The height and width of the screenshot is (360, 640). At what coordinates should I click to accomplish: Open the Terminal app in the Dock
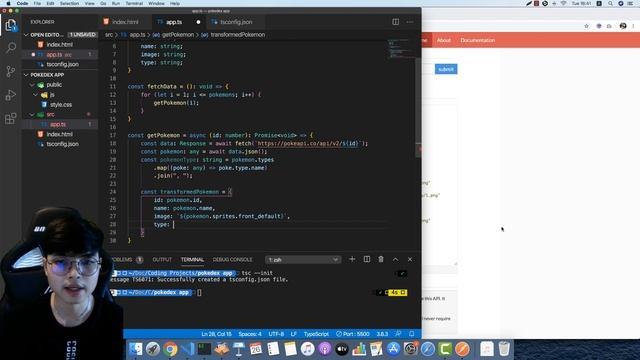click(x=204, y=349)
